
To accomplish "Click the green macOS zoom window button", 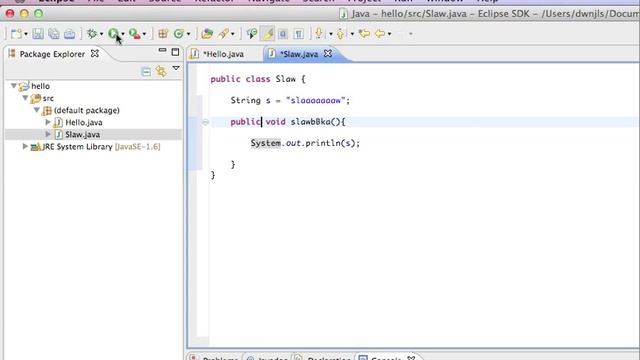I will (x=38, y=14).
